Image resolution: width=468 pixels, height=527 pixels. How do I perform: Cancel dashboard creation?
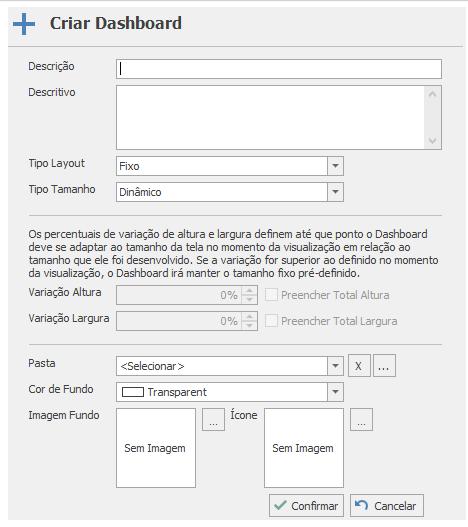(387, 505)
